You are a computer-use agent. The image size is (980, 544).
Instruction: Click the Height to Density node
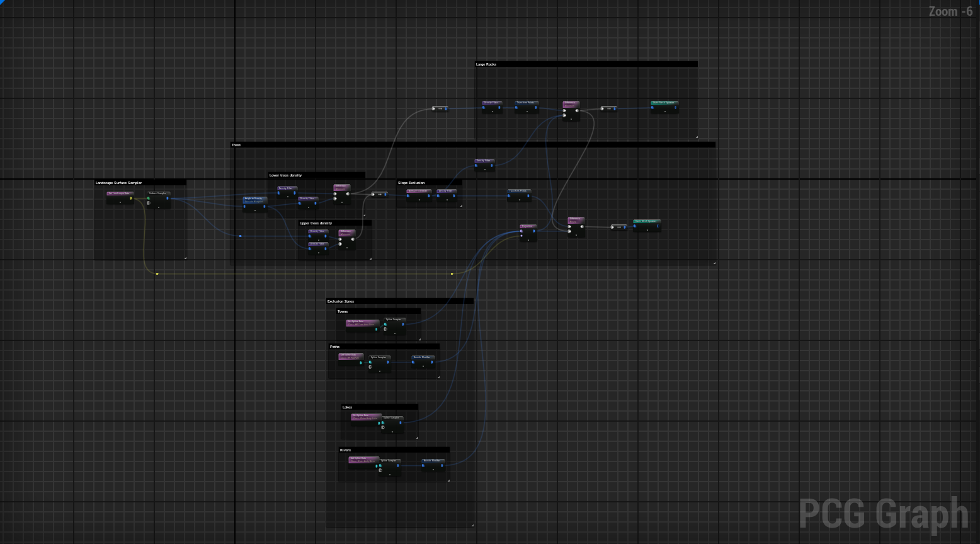(x=254, y=199)
